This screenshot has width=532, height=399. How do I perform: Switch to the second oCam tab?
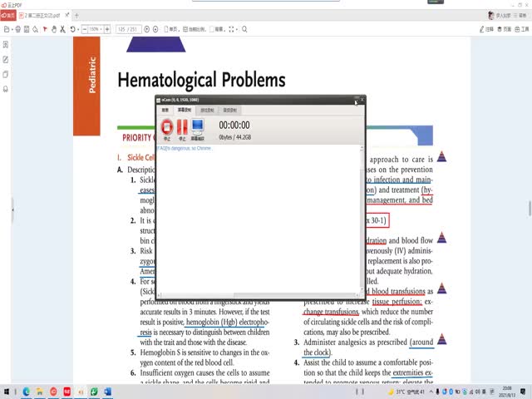[185, 109]
